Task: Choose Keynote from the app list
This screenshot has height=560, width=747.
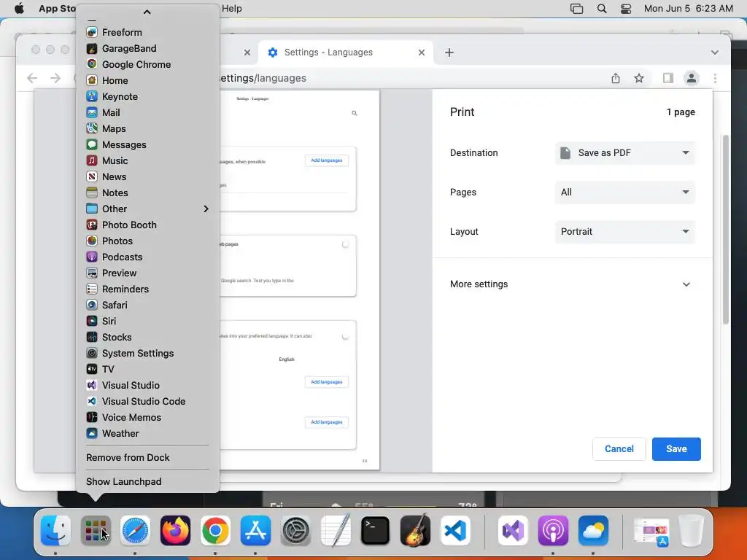Action: point(147,97)
